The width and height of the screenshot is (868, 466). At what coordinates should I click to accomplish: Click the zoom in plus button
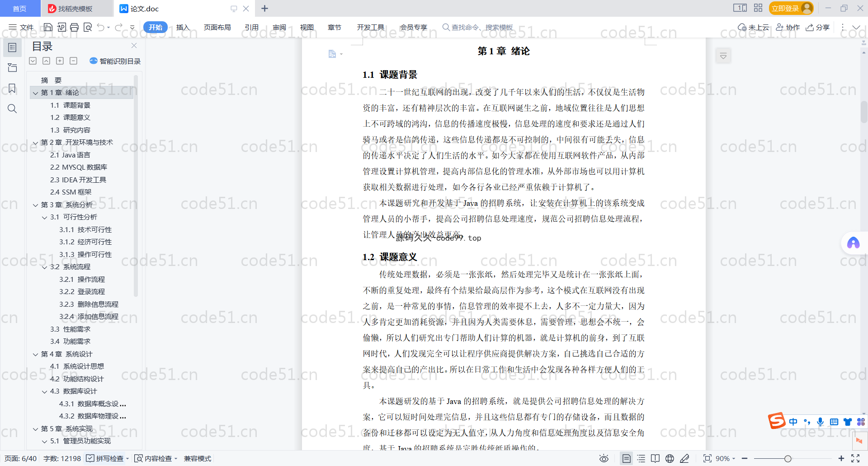coord(841,458)
